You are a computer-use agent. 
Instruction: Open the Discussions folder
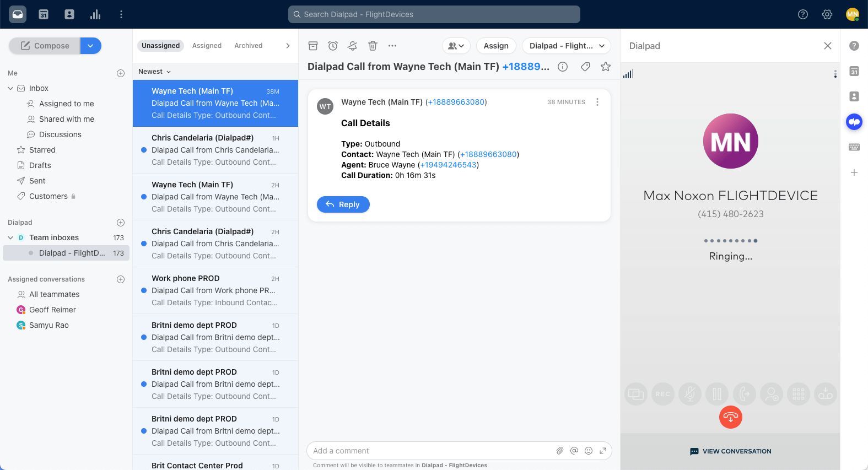tap(66, 134)
